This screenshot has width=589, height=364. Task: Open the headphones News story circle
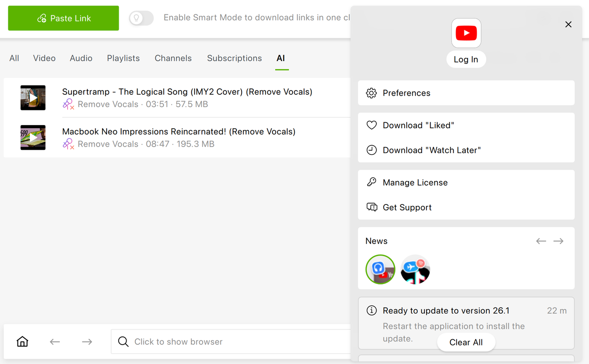(381, 269)
